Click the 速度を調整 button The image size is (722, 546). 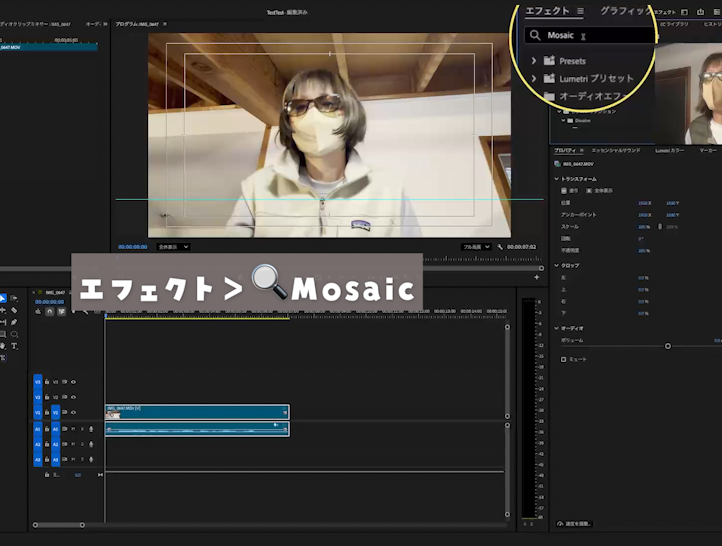[x=574, y=523]
